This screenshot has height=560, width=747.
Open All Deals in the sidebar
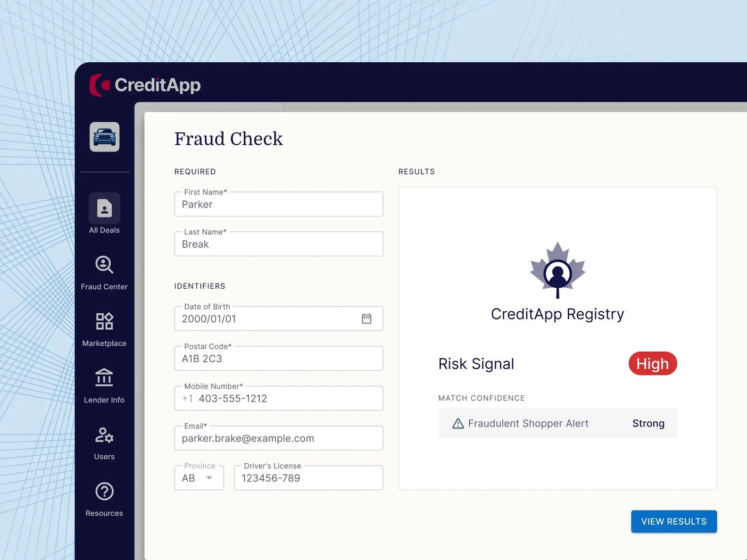pyautogui.click(x=104, y=214)
